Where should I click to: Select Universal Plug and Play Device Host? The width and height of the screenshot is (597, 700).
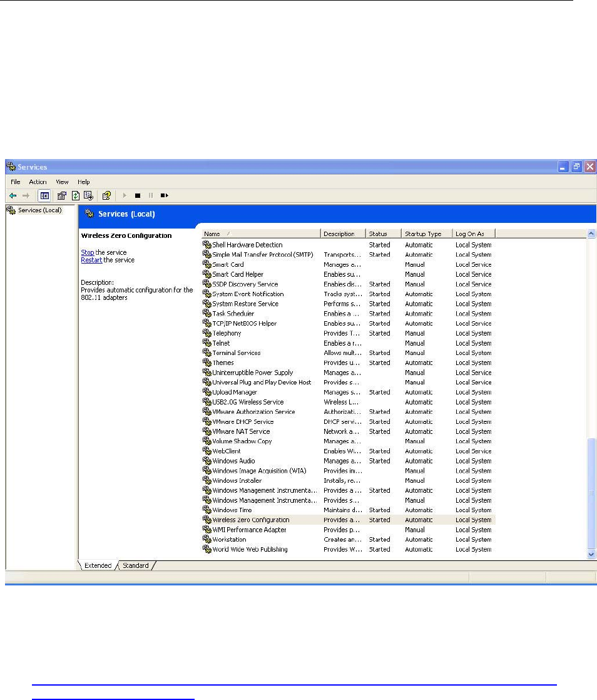[349, 382]
